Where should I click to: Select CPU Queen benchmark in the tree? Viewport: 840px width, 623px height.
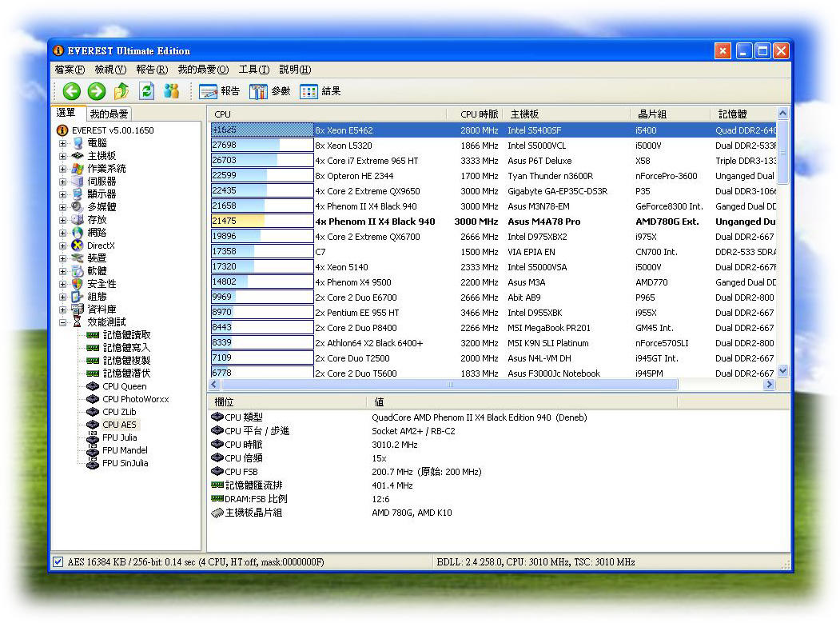[124, 386]
